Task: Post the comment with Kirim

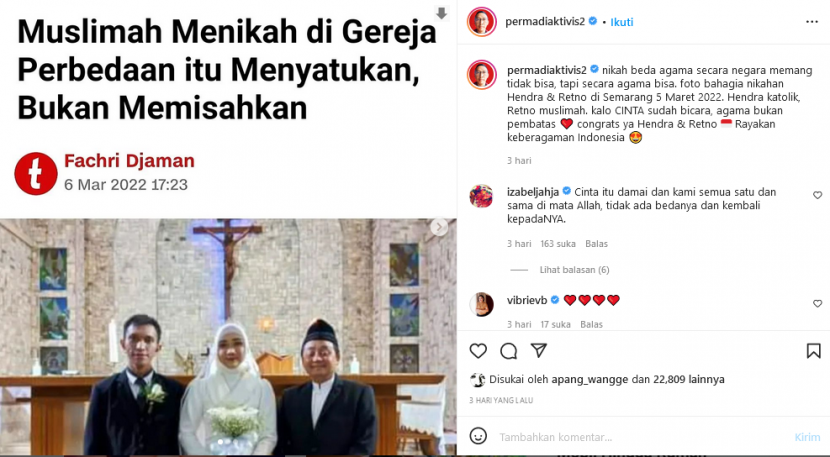Action: (807, 437)
